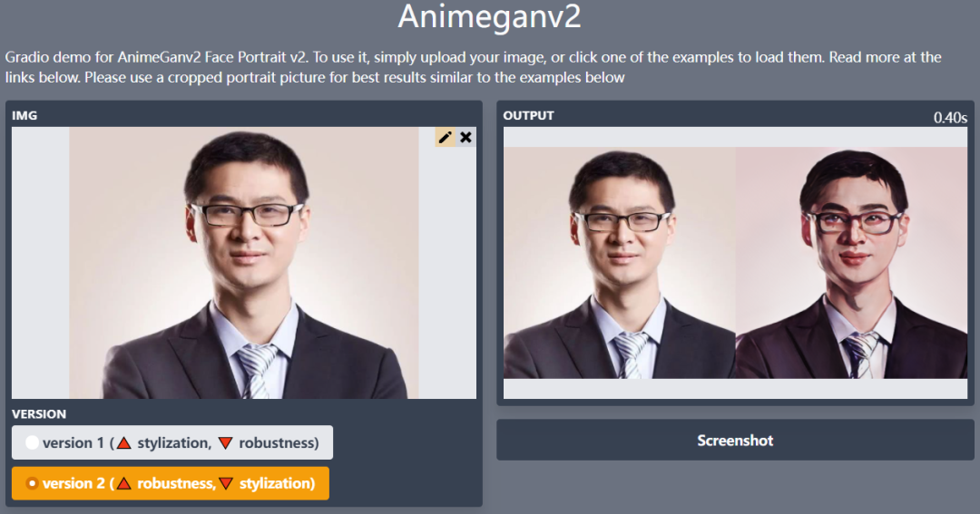
Task: Click the pencil edit icon on input image
Action: [445, 138]
